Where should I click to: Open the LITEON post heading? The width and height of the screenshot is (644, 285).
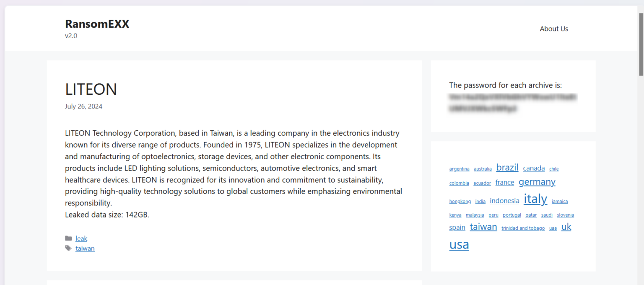tap(91, 89)
